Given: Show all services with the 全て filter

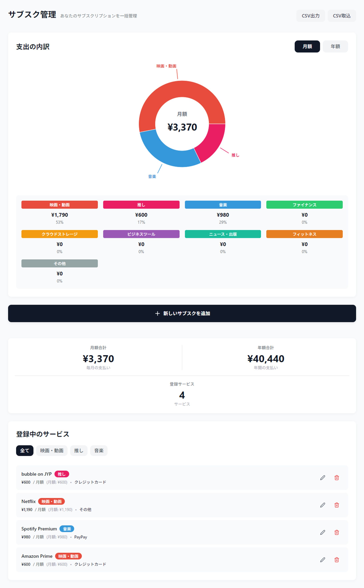Looking at the screenshot, I should click(24, 450).
